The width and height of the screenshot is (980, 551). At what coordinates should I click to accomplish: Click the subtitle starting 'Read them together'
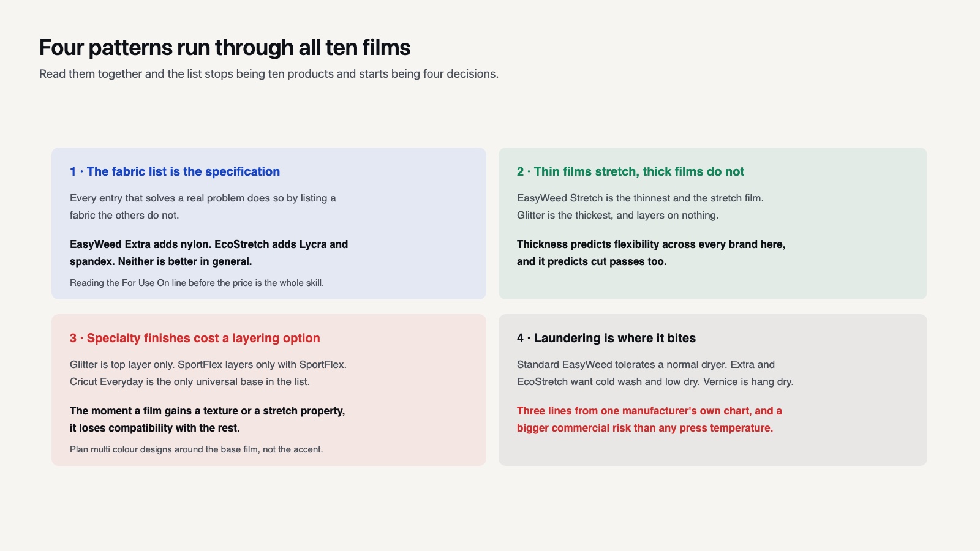pyautogui.click(x=269, y=74)
